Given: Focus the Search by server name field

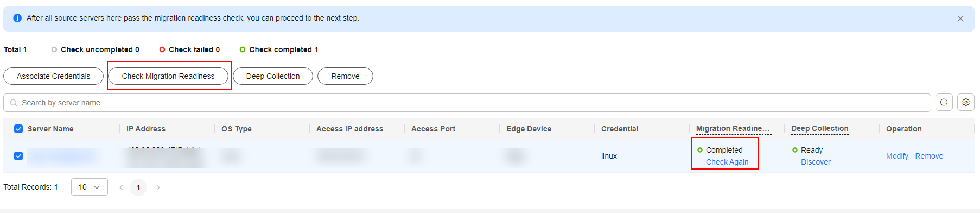Looking at the screenshot, I should click(x=467, y=103).
